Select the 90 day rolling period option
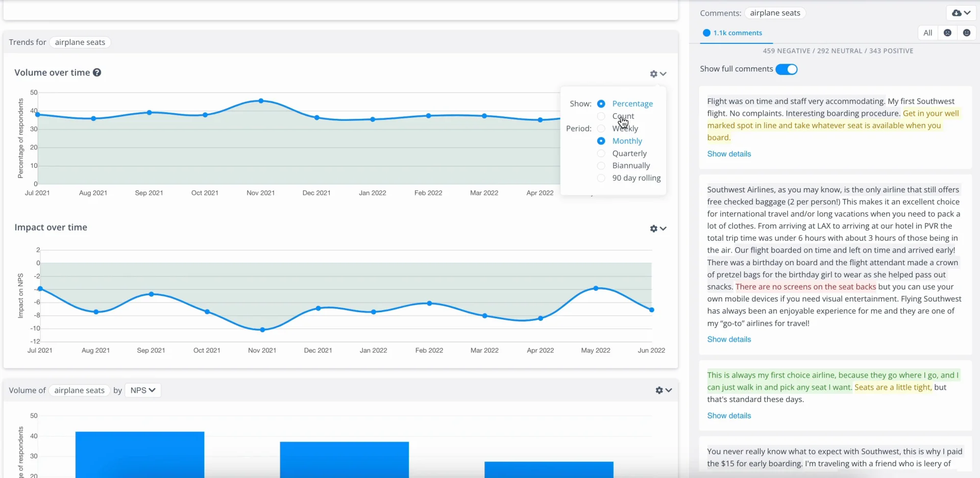 point(601,178)
